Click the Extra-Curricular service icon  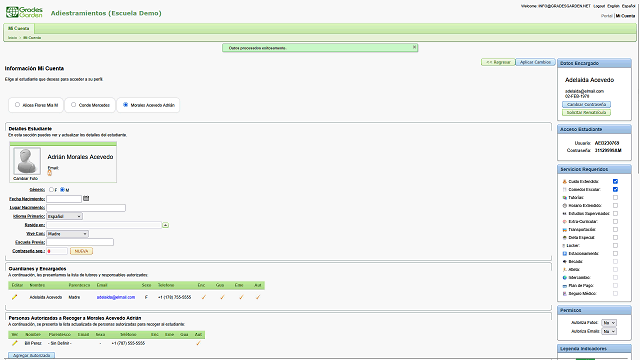(564, 222)
